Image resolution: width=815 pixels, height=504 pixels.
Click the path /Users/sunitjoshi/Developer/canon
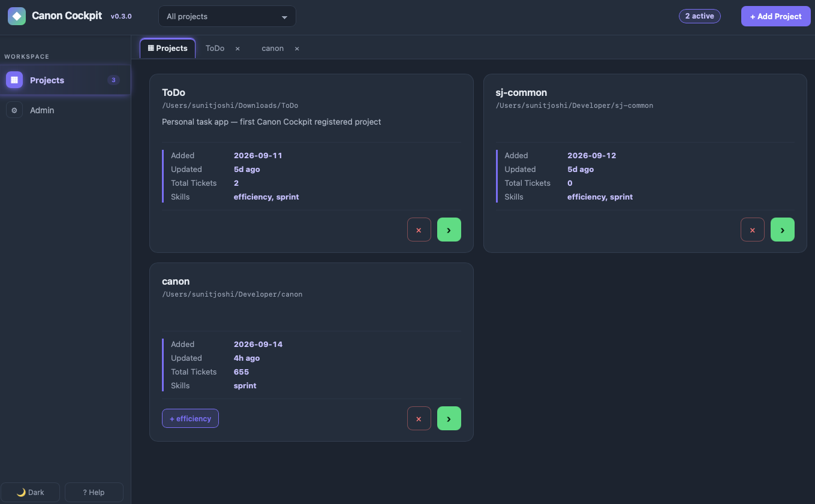(232, 294)
